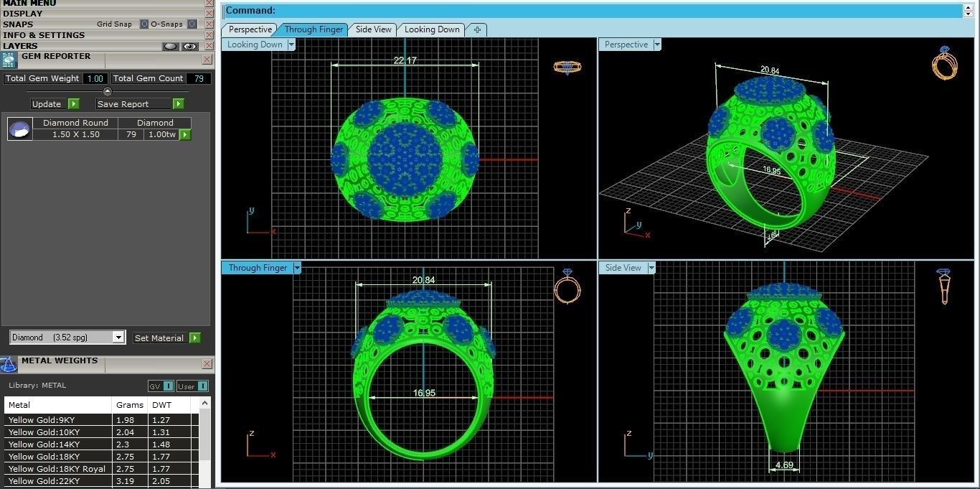980x489 pixels.
Task: Toggle the Layers eye visibility icon
Action: [x=189, y=46]
